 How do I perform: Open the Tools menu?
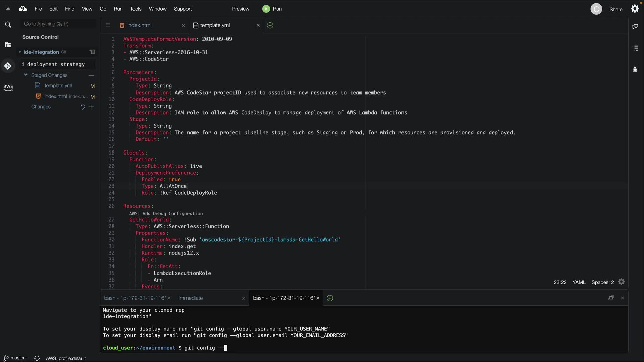[x=136, y=9]
